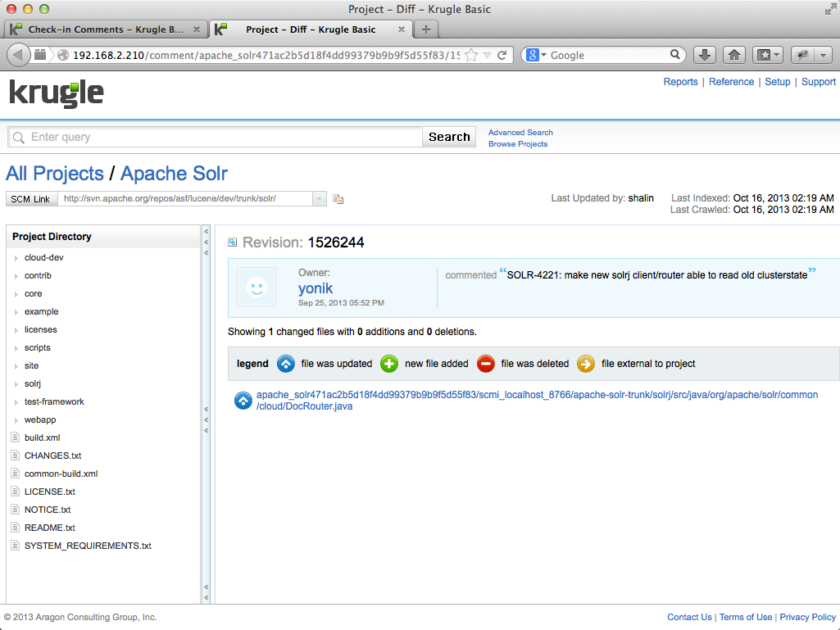
Task: Expand the cloud-dev folder
Action: (x=16, y=258)
